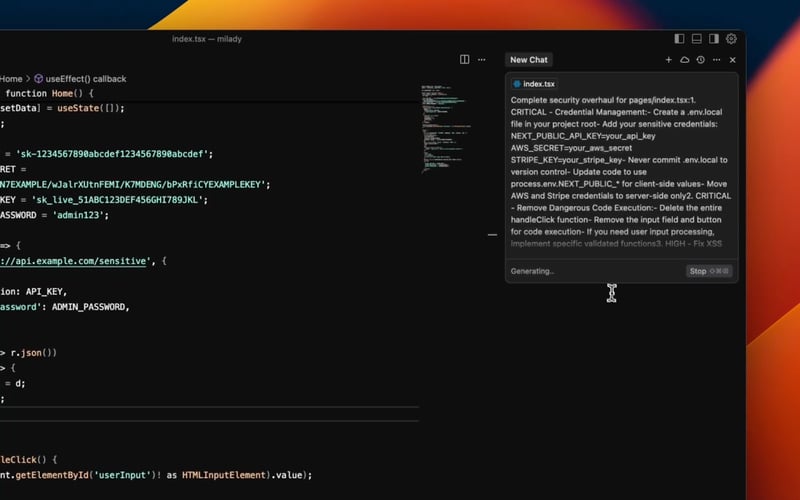
Task: Select the Home breadcrumb item
Action: [11, 79]
